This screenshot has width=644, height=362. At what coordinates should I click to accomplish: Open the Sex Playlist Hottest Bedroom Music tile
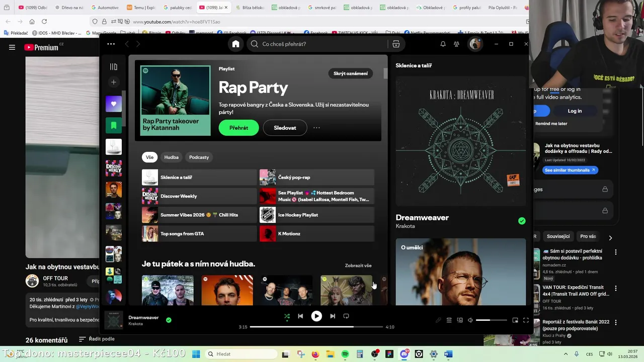tap(317, 196)
